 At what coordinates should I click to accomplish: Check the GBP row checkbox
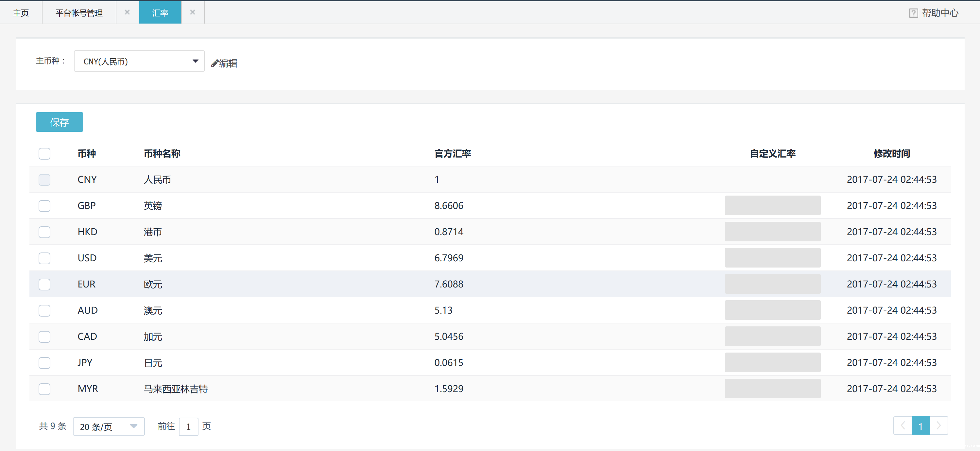44,206
